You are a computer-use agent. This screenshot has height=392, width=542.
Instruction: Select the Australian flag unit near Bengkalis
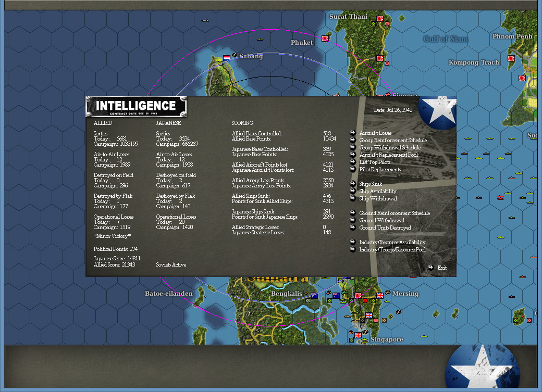pyautogui.click(x=314, y=296)
